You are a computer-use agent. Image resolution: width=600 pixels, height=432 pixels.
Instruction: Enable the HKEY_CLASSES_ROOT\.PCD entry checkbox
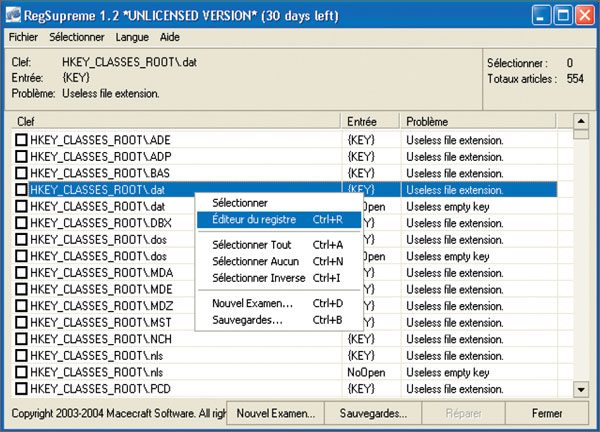pyautogui.click(x=21, y=388)
